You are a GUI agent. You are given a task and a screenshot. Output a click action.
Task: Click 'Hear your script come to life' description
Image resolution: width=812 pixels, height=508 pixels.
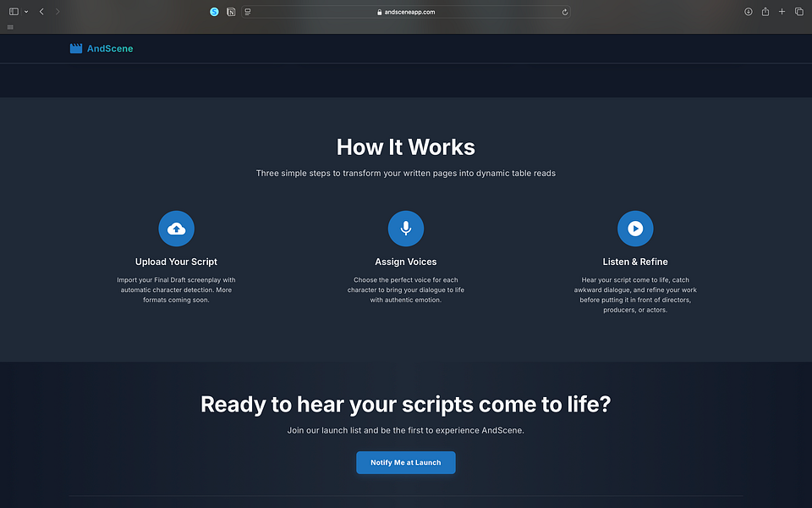[635, 295]
